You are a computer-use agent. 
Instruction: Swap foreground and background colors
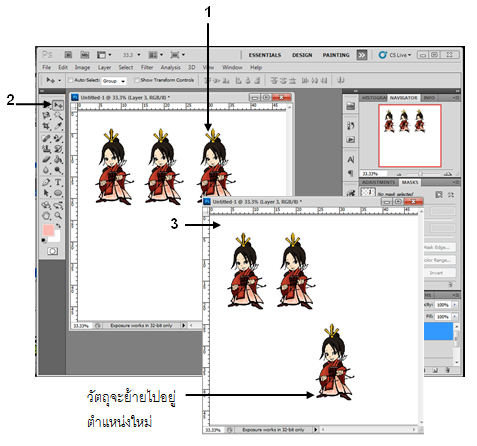tap(59, 226)
